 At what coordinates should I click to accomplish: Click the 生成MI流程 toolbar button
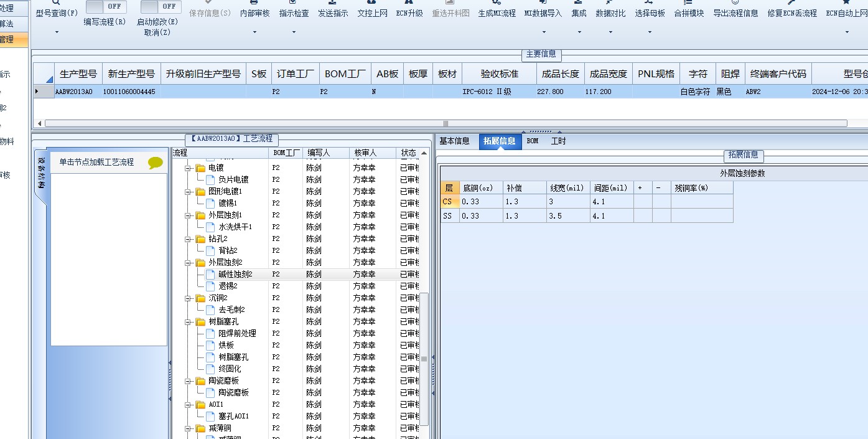pos(497,13)
